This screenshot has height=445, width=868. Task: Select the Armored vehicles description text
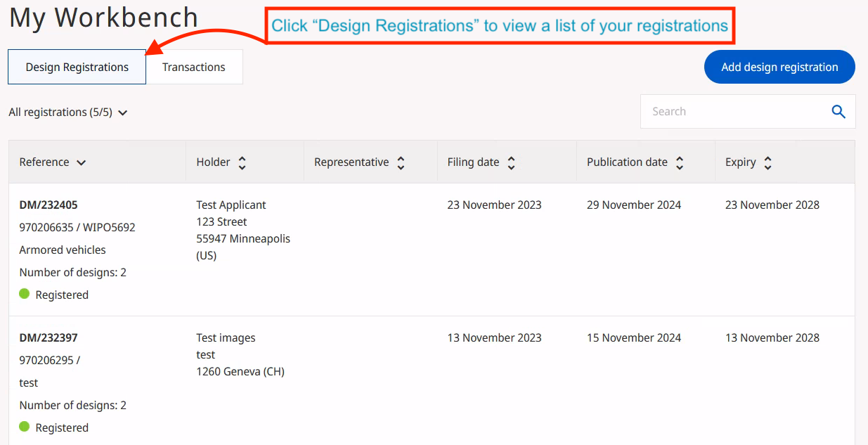click(x=63, y=250)
